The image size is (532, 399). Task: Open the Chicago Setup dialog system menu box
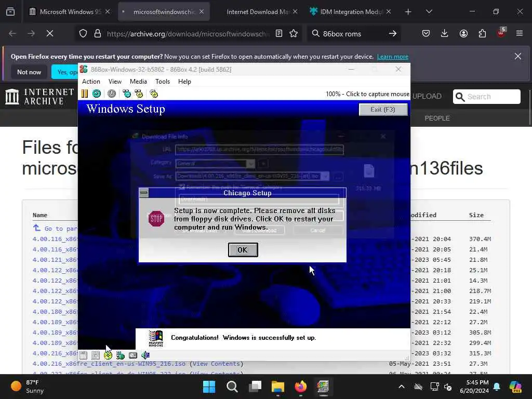pos(144,193)
